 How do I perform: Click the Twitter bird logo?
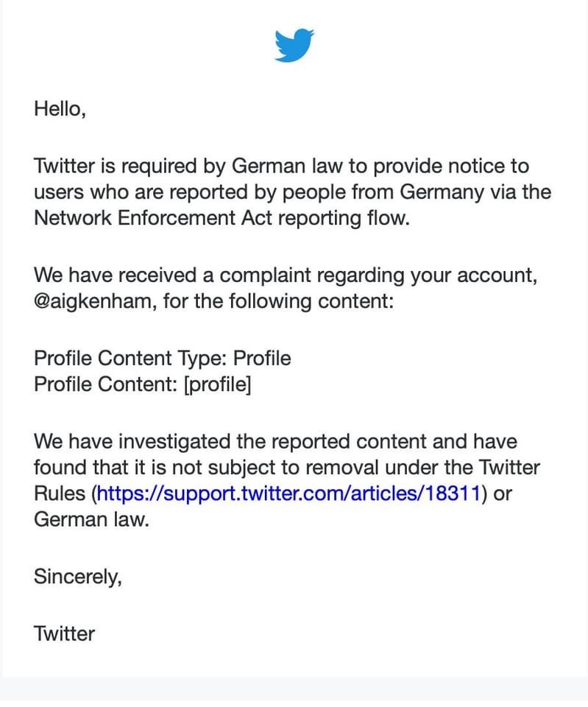[294, 45]
